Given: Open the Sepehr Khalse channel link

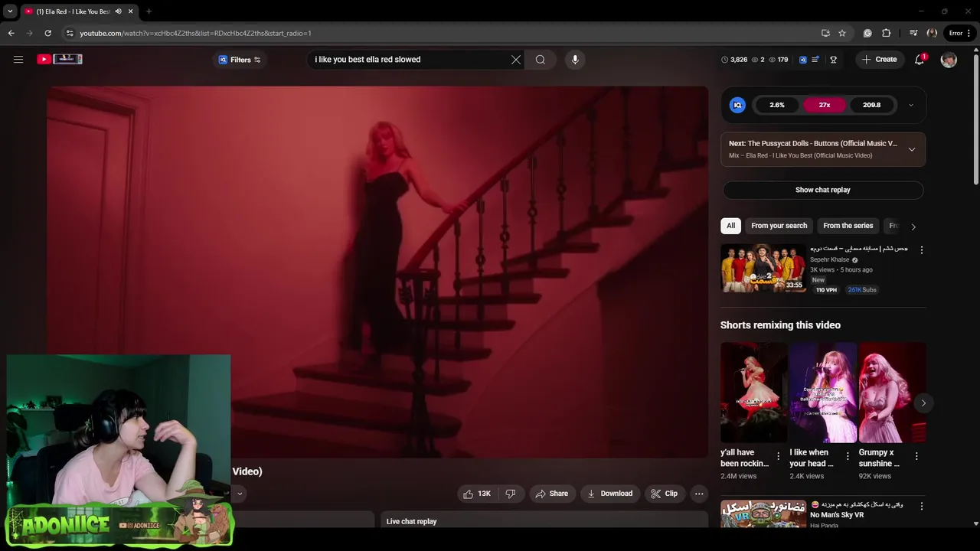Looking at the screenshot, I should [829, 259].
